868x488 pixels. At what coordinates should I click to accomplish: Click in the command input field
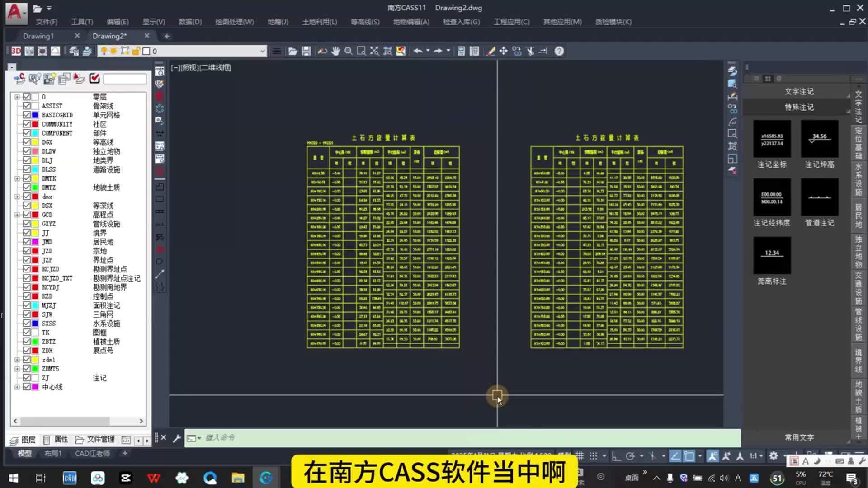pyautogui.click(x=316, y=437)
